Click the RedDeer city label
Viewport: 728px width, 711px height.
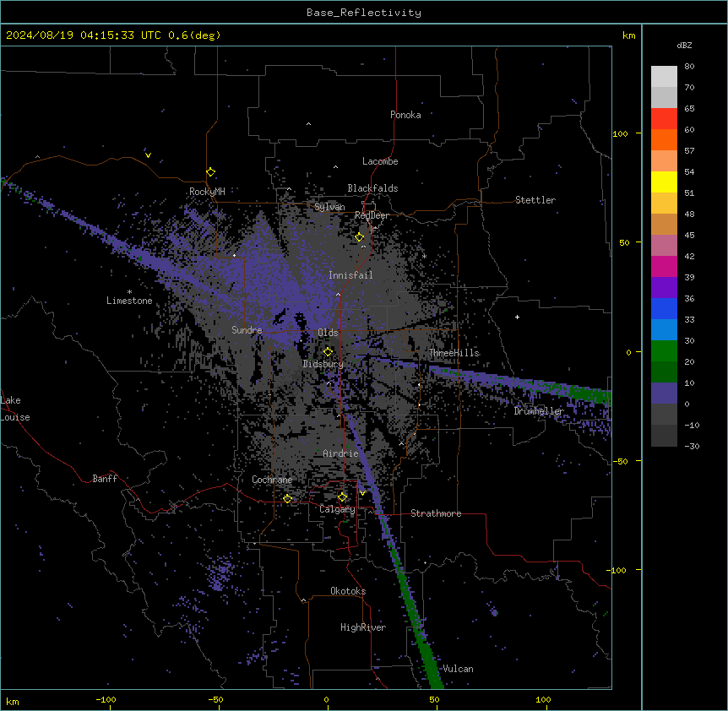pos(372,215)
